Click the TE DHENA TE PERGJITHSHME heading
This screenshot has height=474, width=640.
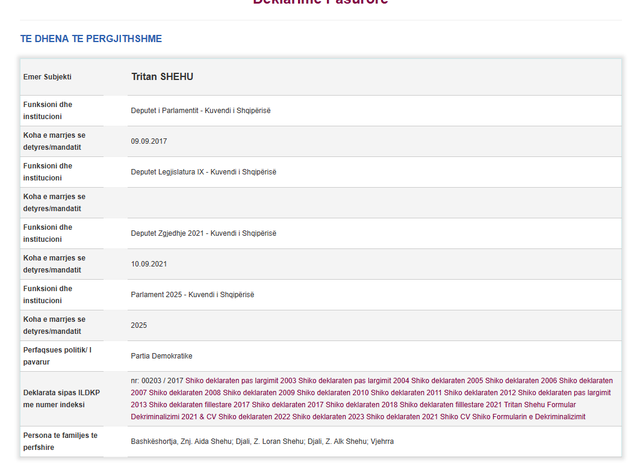click(91, 39)
